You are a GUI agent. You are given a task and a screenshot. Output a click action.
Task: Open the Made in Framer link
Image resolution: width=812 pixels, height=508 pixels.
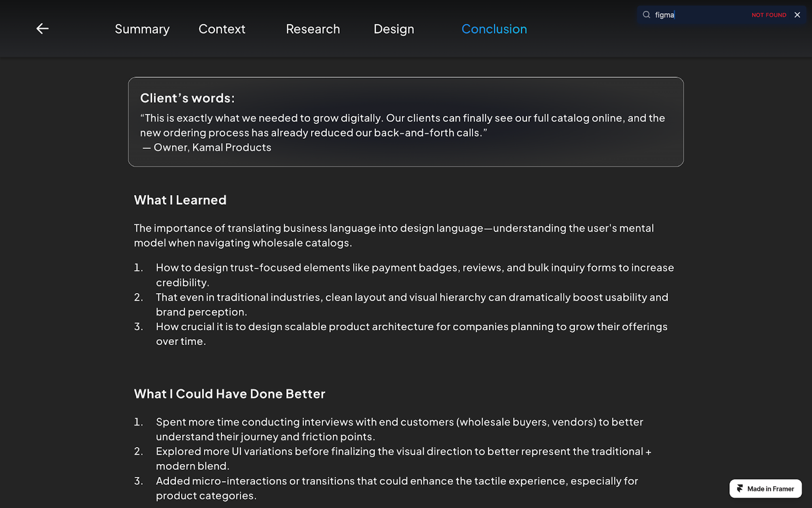tap(765, 489)
